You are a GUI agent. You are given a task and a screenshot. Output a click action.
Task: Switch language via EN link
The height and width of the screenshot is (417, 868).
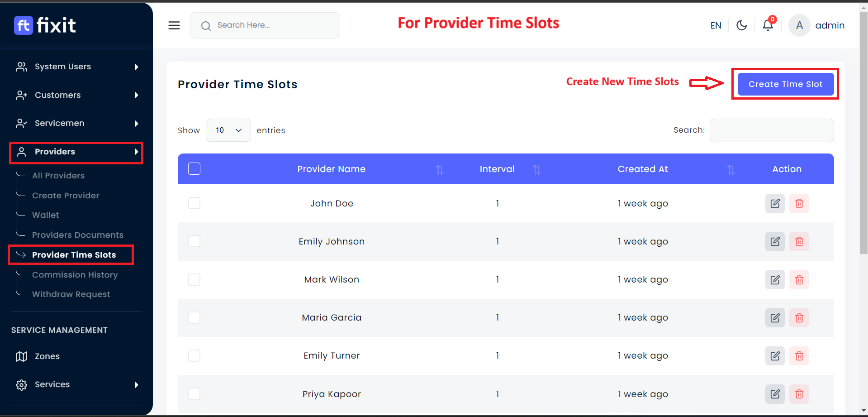(x=716, y=25)
